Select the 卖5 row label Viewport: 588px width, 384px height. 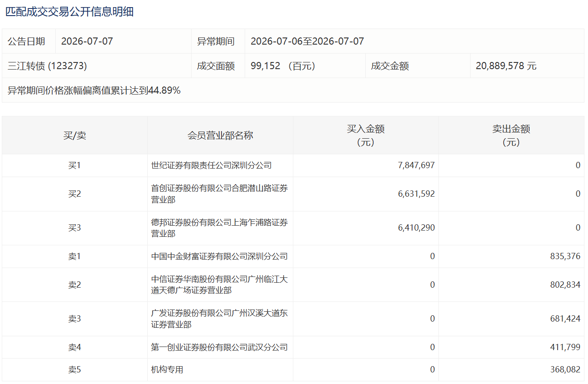(x=75, y=370)
